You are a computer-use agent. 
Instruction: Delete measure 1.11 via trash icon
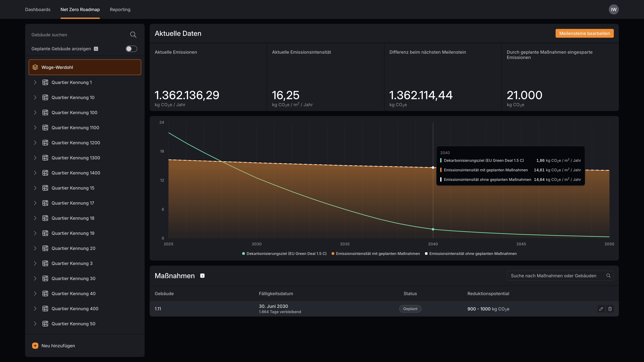[610, 309]
